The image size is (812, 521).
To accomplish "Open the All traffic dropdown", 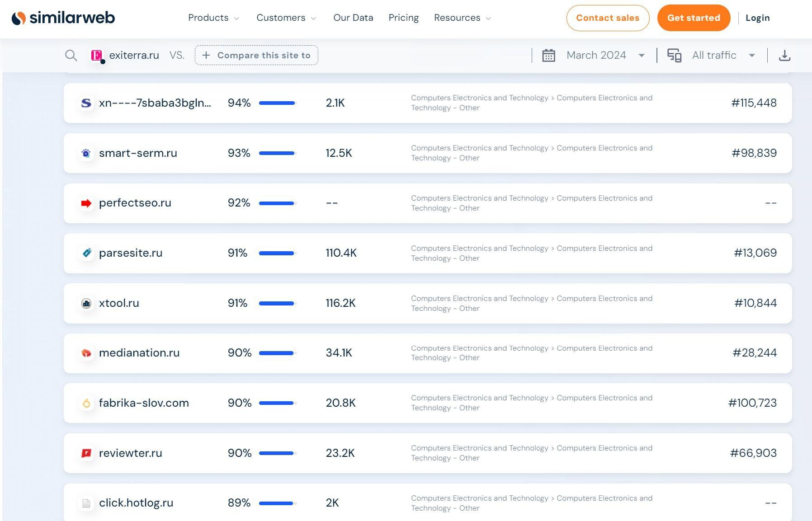I will pos(724,56).
